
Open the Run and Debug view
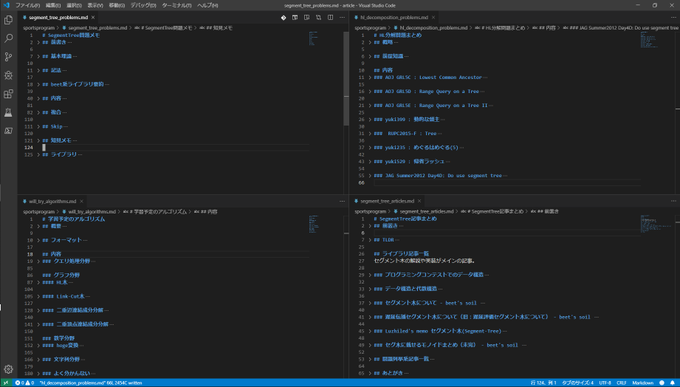point(8,75)
